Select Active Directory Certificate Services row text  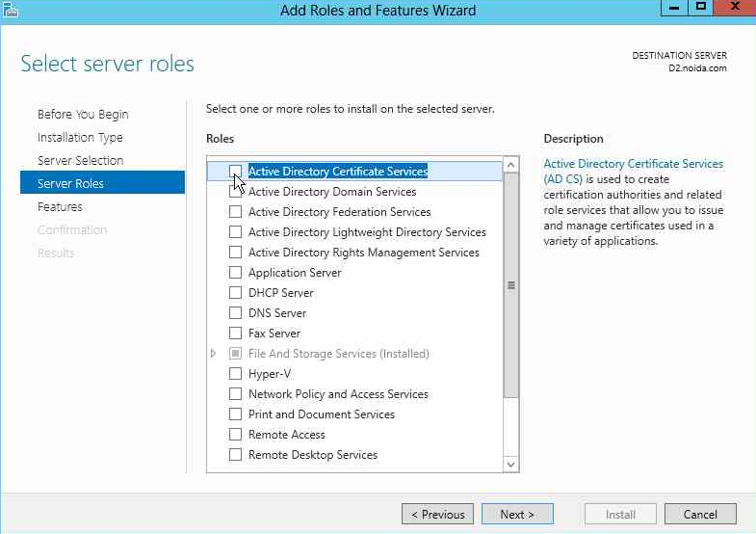337,172
